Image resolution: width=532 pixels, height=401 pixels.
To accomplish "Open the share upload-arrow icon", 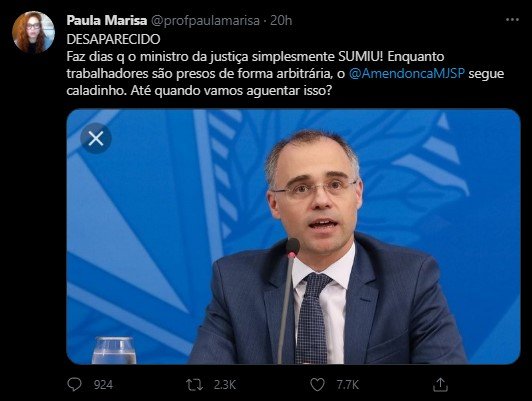I will [440, 385].
